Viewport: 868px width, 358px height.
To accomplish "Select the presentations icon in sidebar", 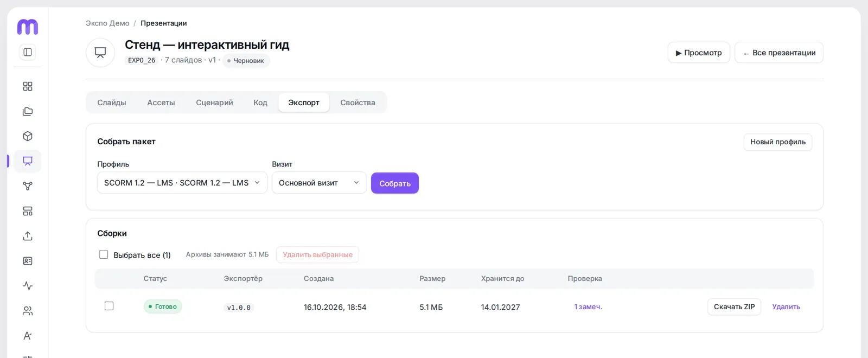I will click(x=28, y=161).
